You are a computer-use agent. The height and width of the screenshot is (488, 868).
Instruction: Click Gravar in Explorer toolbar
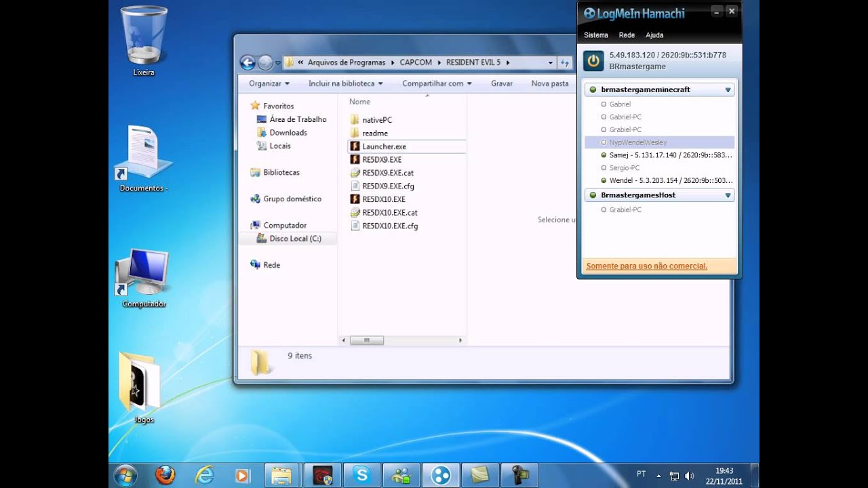tap(502, 83)
